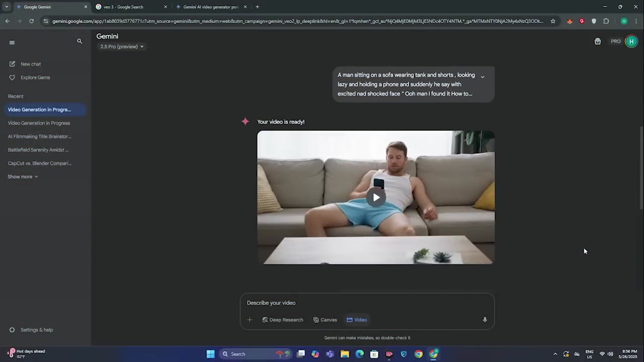Open Chrome three-dot menu
The height and width of the screenshot is (362, 644).
636,21
